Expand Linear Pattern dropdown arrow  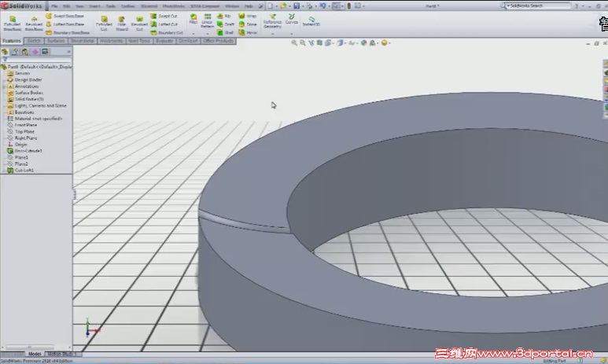pos(208,34)
